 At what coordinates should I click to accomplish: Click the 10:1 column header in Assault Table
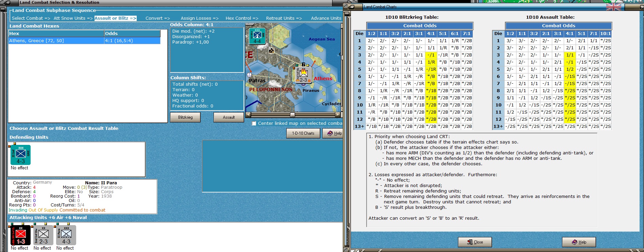click(605, 34)
